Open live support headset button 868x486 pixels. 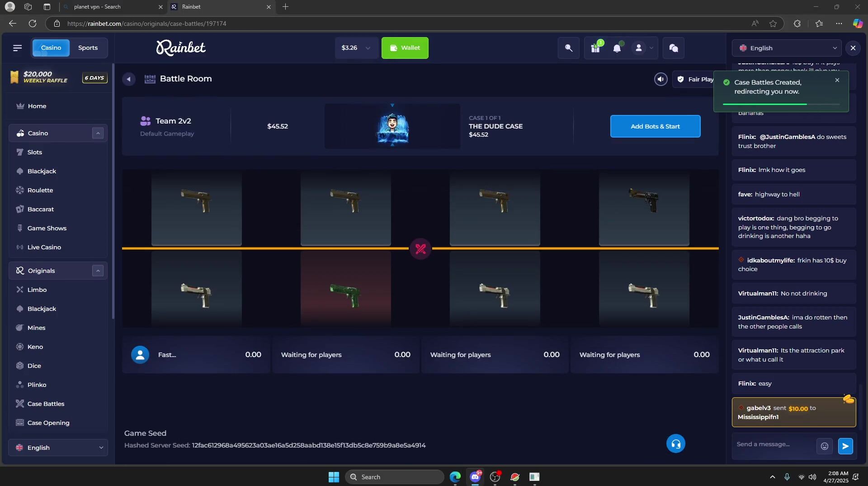pos(675,444)
